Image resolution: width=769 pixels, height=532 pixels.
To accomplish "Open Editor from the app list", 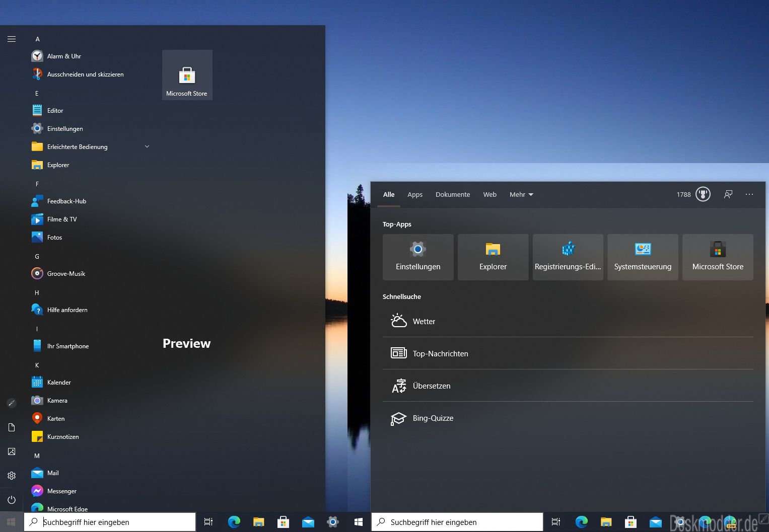I will pos(91,111).
